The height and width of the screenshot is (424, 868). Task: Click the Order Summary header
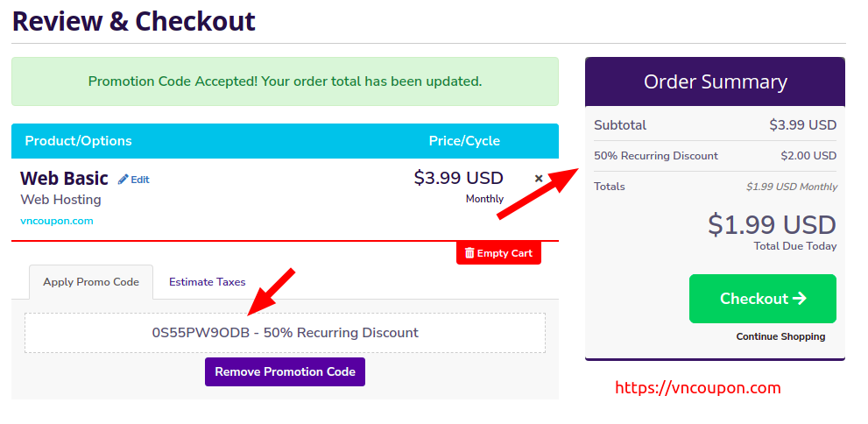(716, 82)
